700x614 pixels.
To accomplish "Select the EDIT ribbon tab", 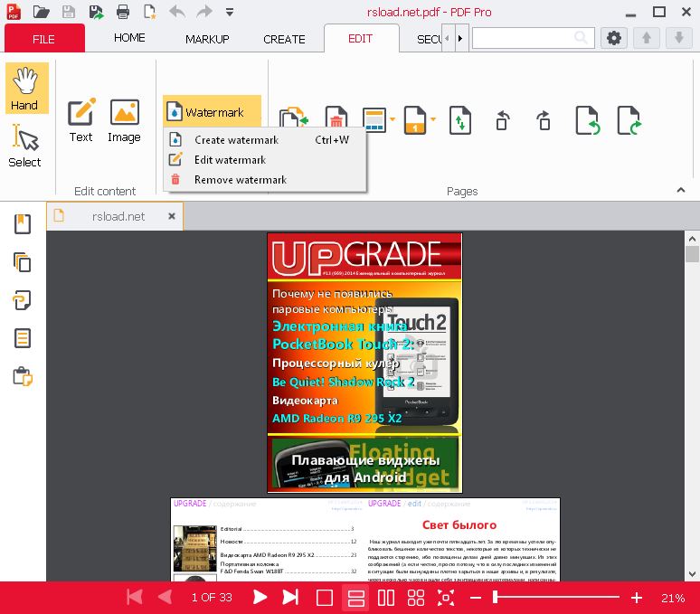I will click(x=361, y=39).
